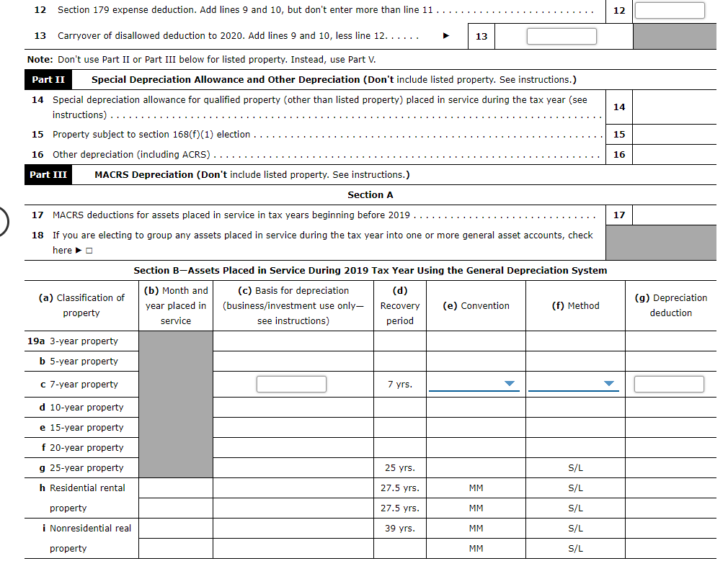Click the 7-year property depreciation deduction input
The width and height of the screenshot is (728, 561).
(x=669, y=385)
